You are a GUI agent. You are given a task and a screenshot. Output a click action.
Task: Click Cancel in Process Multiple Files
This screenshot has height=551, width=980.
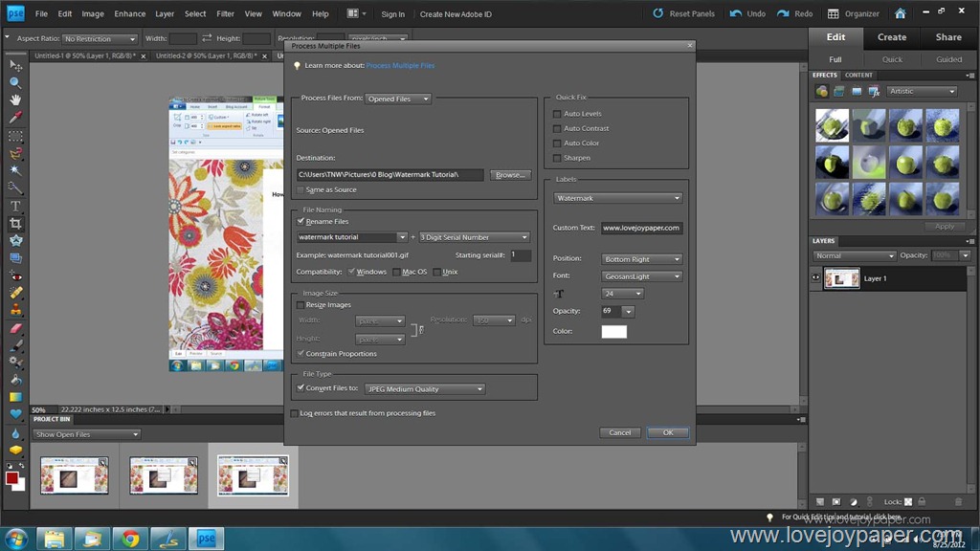point(620,432)
